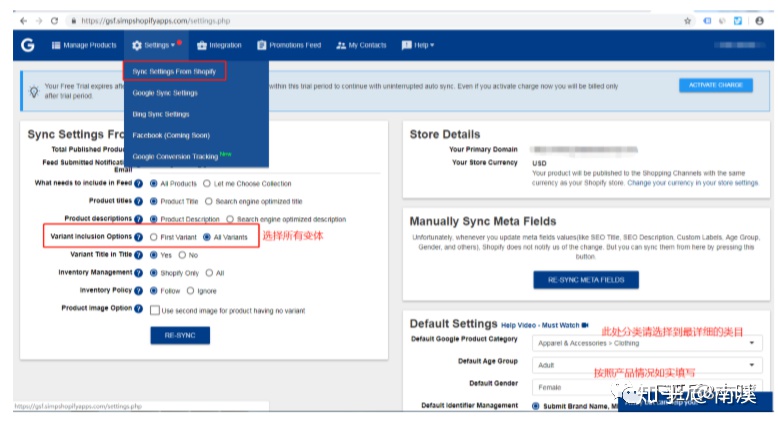Open Change your currency in store settings link

pos(693,183)
